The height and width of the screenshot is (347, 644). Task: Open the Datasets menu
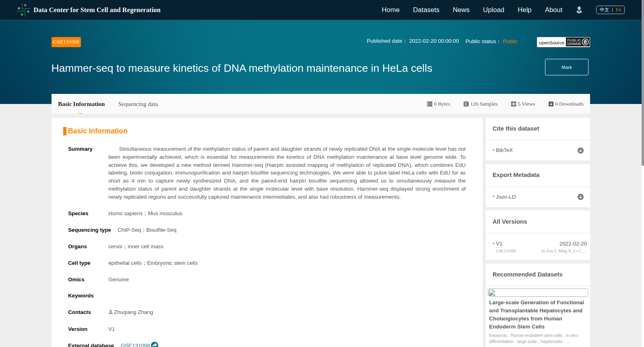426,10
